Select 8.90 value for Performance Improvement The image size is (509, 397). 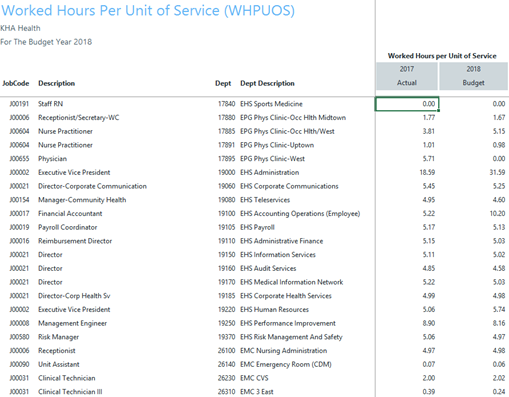(429, 323)
